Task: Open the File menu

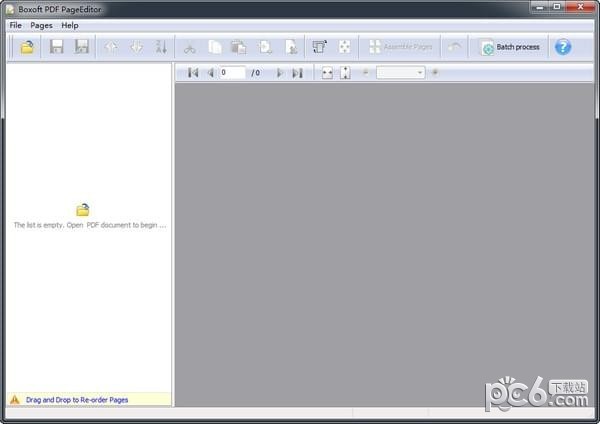Action: click(16, 25)
